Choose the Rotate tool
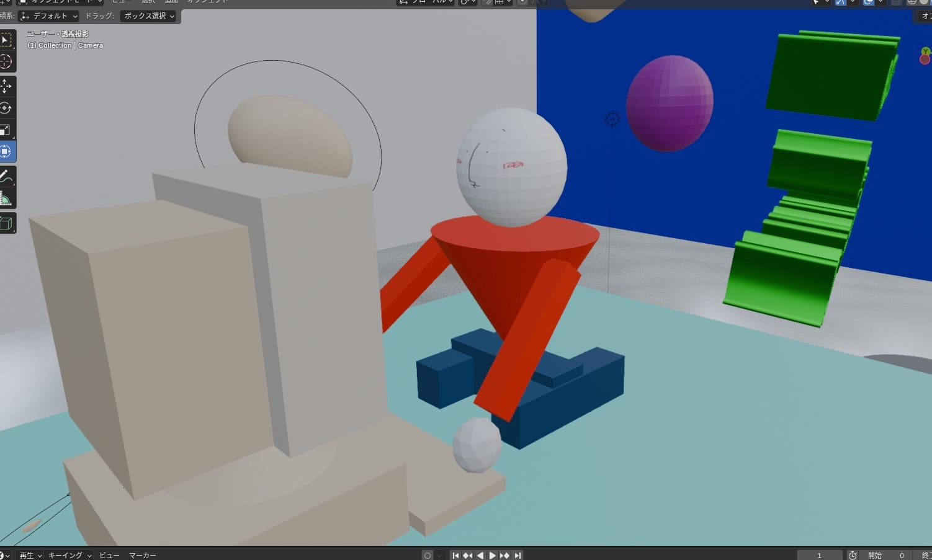Screen dimensions: 932x560 pos(6,108)
